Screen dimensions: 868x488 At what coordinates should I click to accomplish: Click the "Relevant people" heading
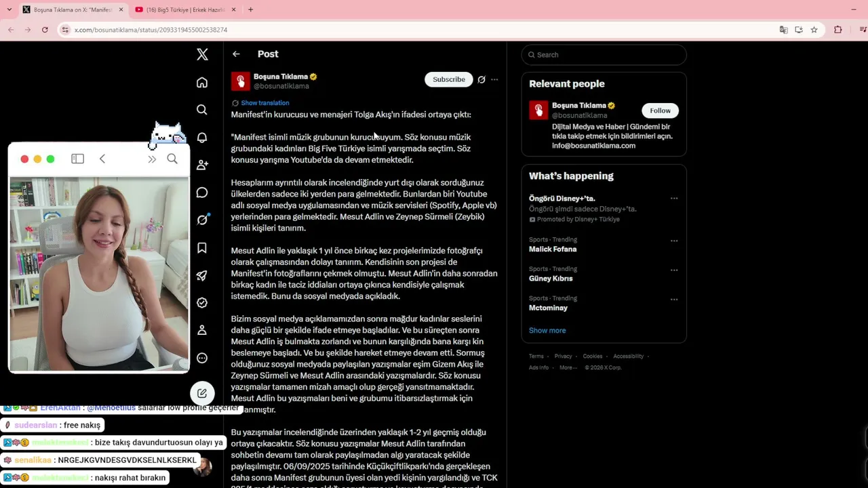(567, 84)
